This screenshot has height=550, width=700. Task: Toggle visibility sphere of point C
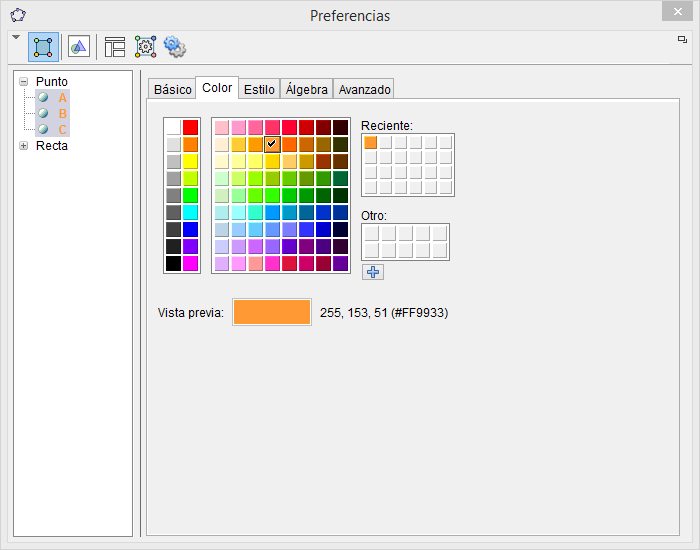point(43,129)
